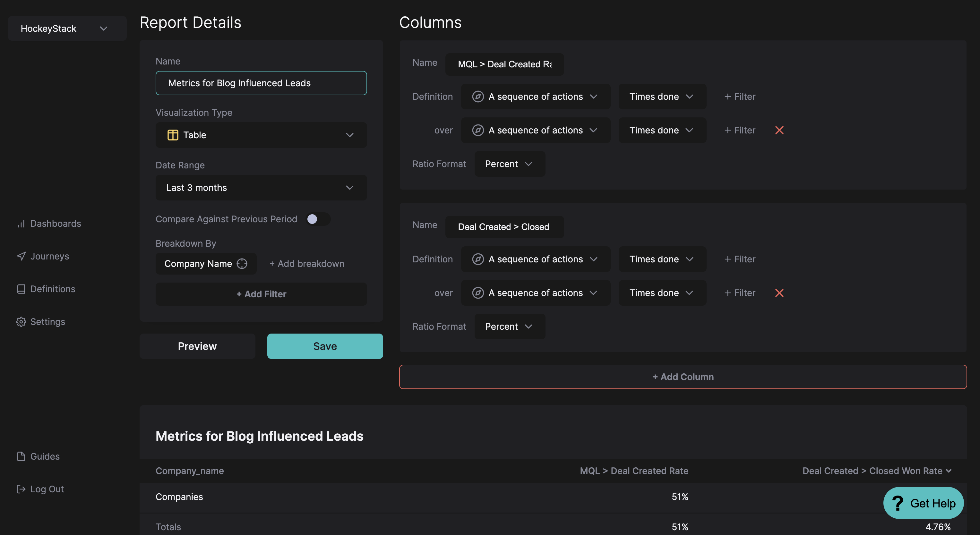Edit the MQL > Deal Created column name field
980x535 pixels.
coord(504,64)
